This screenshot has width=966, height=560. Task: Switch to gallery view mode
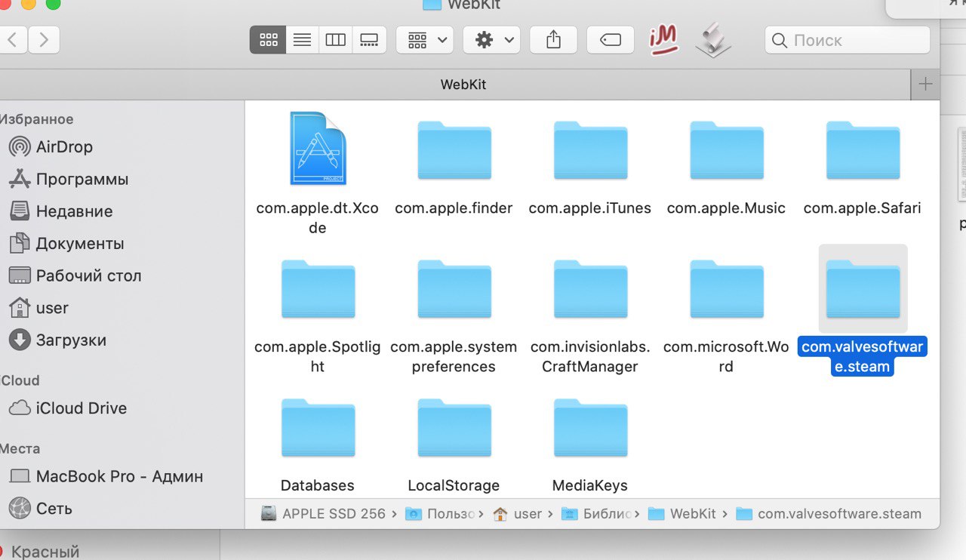(369, 40)
